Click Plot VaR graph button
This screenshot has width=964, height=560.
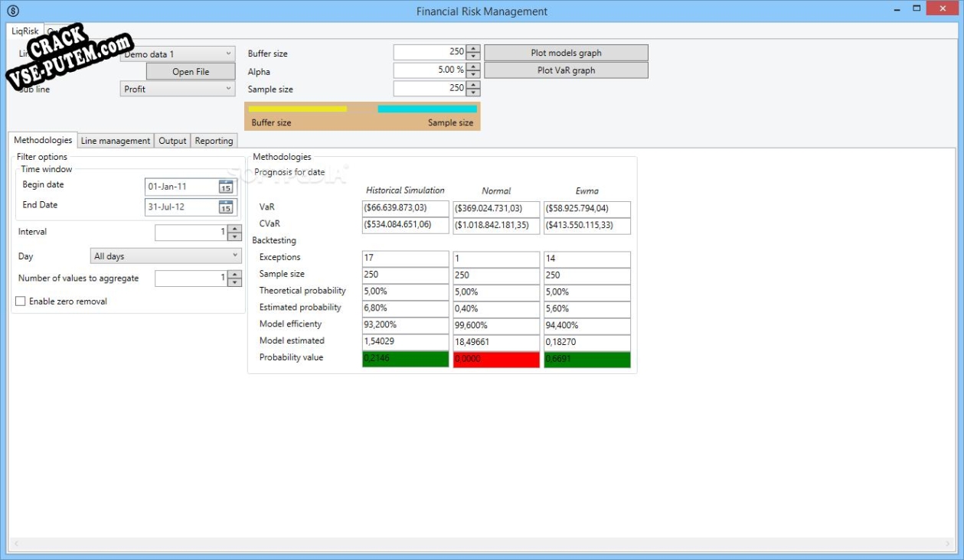pyautogui.click(x=566, y=70)
